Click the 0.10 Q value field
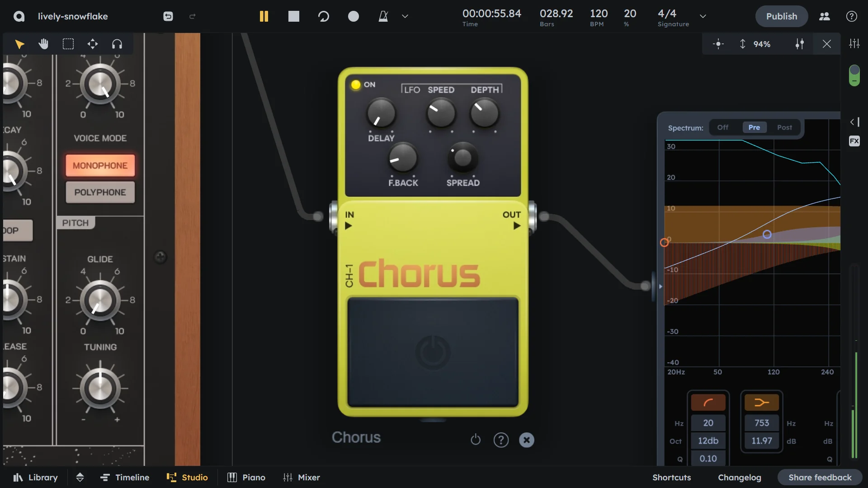868x488 pixels. [x=708, y=458]
